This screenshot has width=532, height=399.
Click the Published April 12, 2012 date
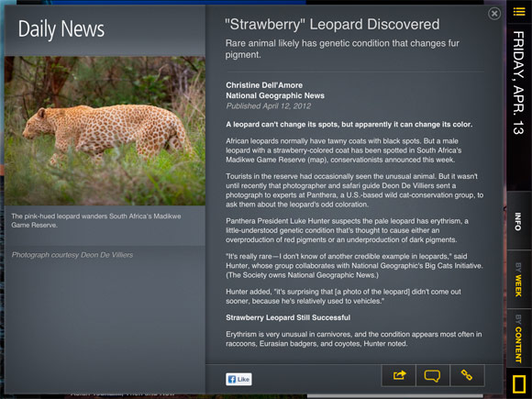click(269, 106)
